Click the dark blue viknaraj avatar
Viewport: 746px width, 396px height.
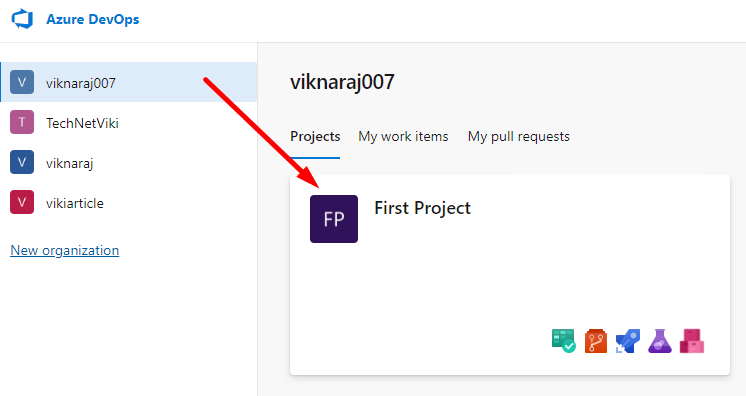(x=22, y=162)
